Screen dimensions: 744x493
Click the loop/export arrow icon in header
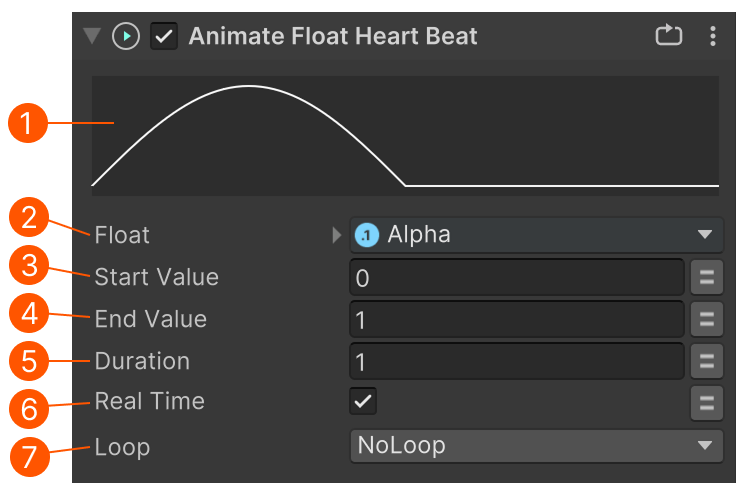tap(669, 35)
